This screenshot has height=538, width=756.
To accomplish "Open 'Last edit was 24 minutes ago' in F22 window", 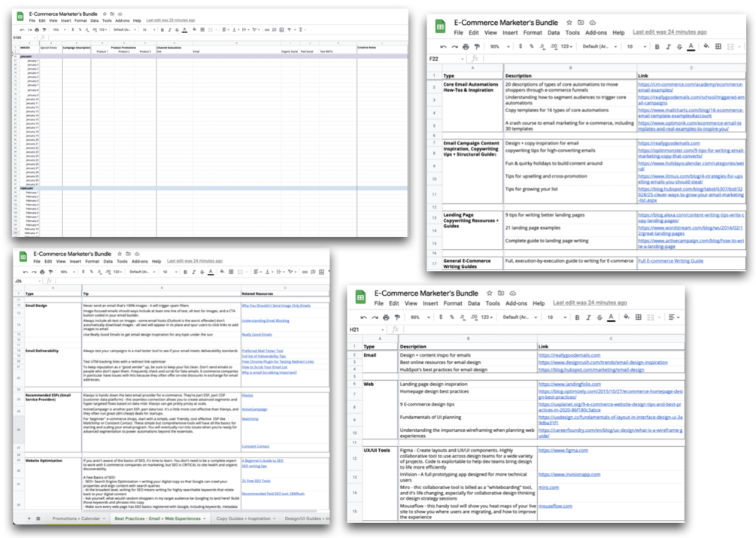I will (x=669, y=32).
